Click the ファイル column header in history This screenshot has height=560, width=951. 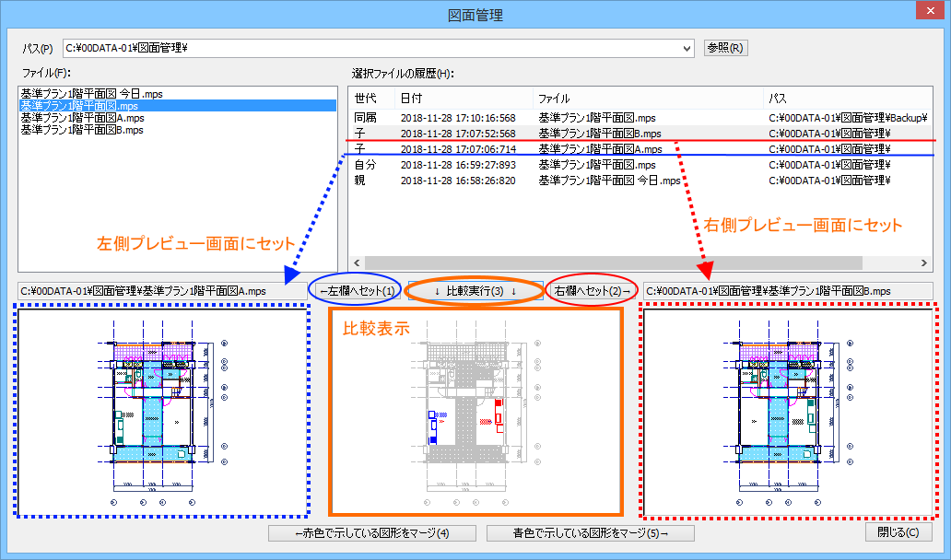point(648,99)
